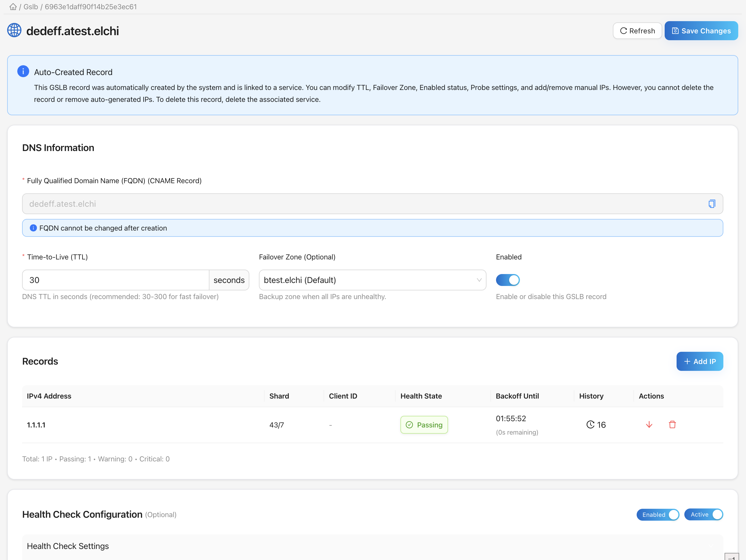
Task: Click the Auto-Created Record info icon
Action: click(23, 71)
